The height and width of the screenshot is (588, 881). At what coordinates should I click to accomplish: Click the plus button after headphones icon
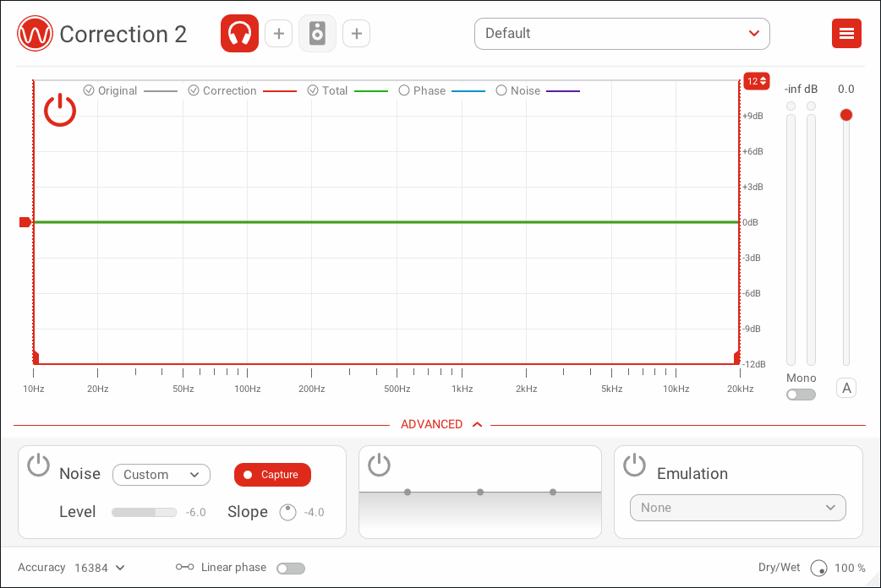(278, 34)
